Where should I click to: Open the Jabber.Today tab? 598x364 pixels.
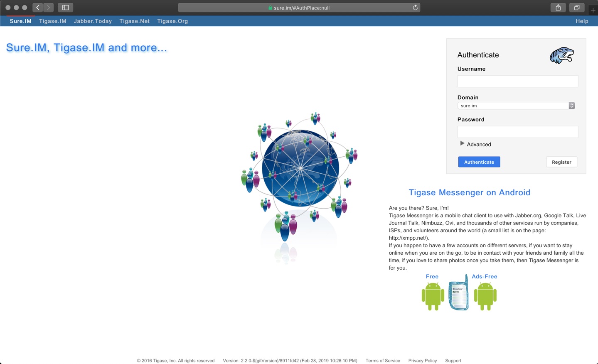click(x=93, y=21)
